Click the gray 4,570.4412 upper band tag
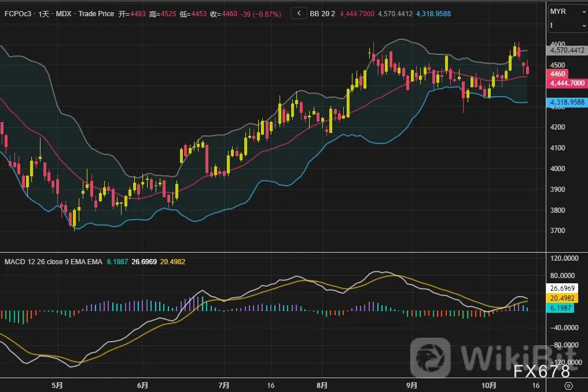The image size is (588, 392). tap(567, 50)
